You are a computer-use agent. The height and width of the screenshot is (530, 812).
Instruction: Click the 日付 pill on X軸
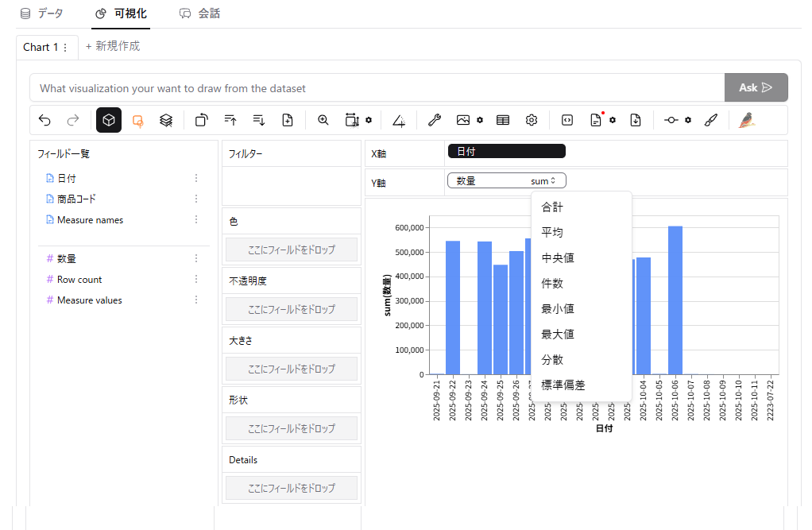tap(506, 151)
